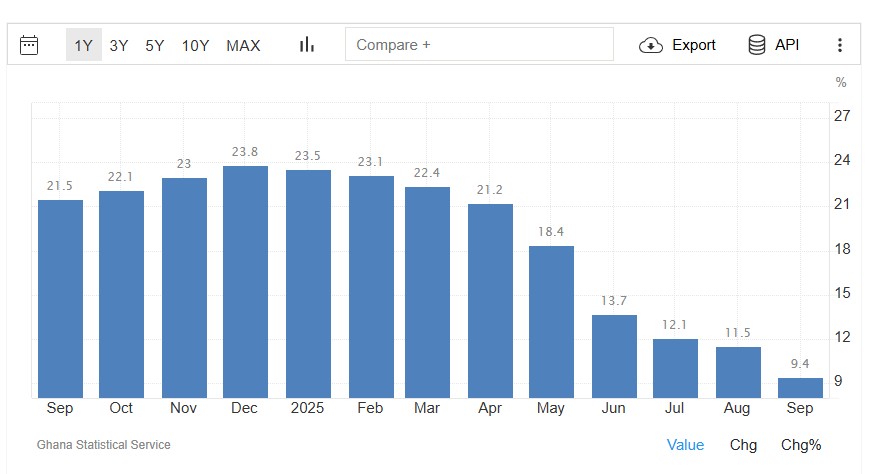
Task: Click the Compare + input field
Action: (479, 45)
